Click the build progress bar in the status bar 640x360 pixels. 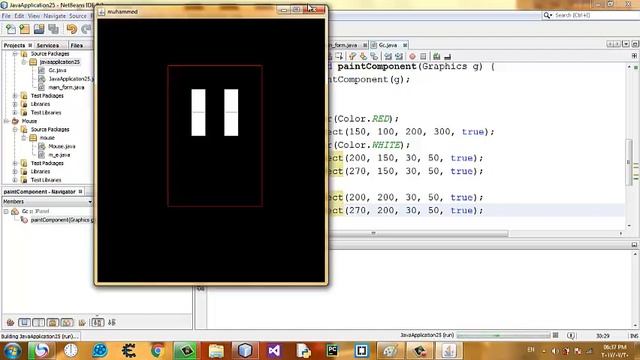click(503, 335)
